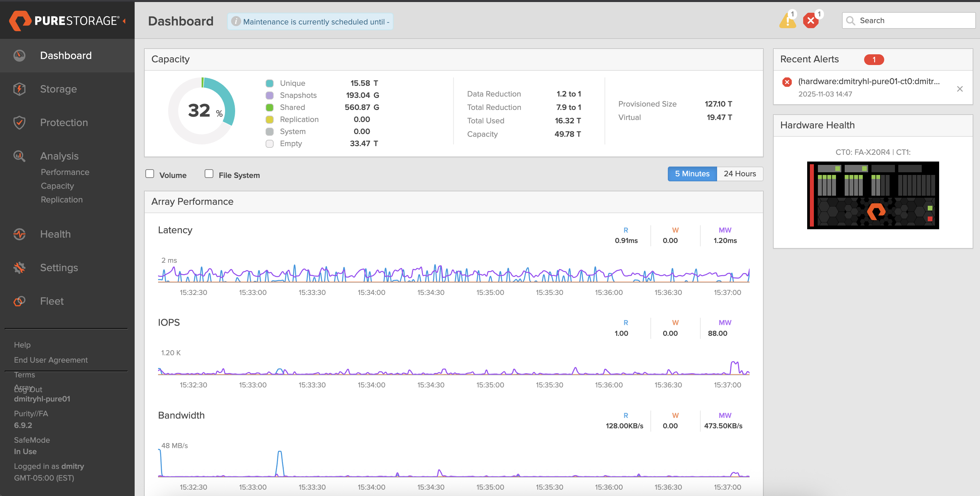This screenshot has height=496, width=980.
Task: Click the End User Agreement link
Action: 51,360
